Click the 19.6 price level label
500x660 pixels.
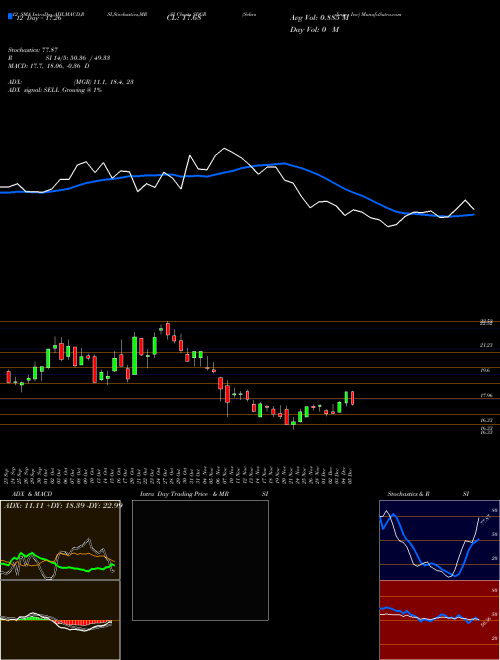tap(485, 370)
